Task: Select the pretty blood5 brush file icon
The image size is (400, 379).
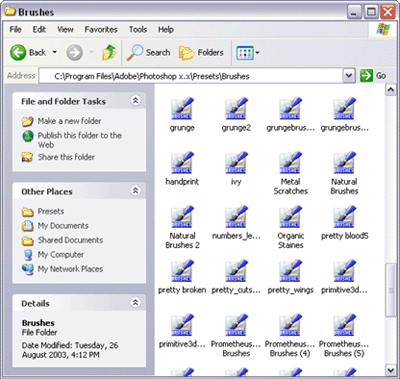Action: pos(344,217)
